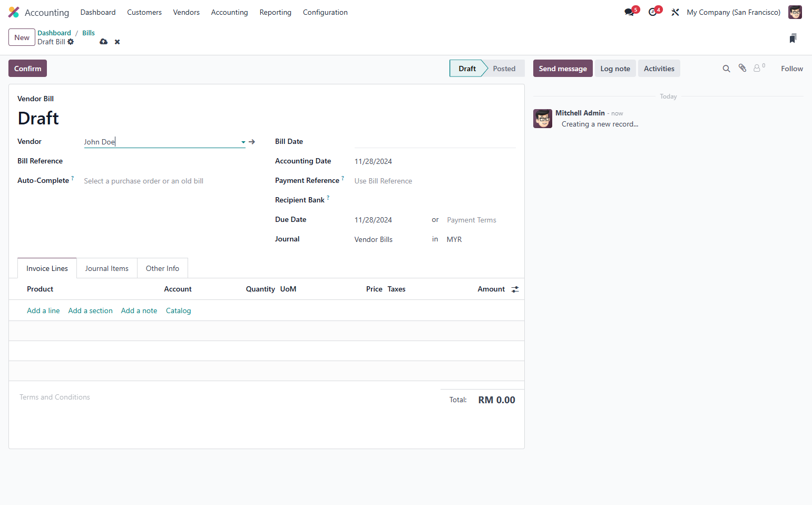Image resolution: width=812 pixels, height=505 pixels.
Task: Click the debug tools wrench icon
Action: click(x=675, y=12)
